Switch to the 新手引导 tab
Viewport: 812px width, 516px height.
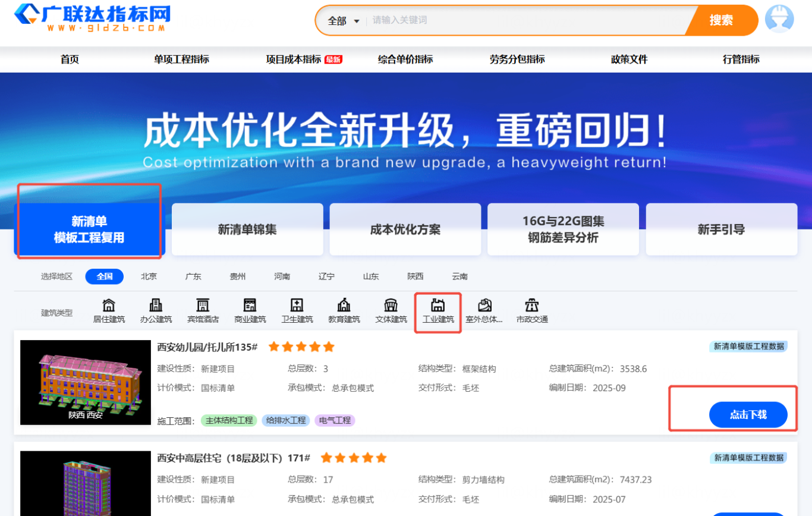pyautogui.click(x=721, y=229)
